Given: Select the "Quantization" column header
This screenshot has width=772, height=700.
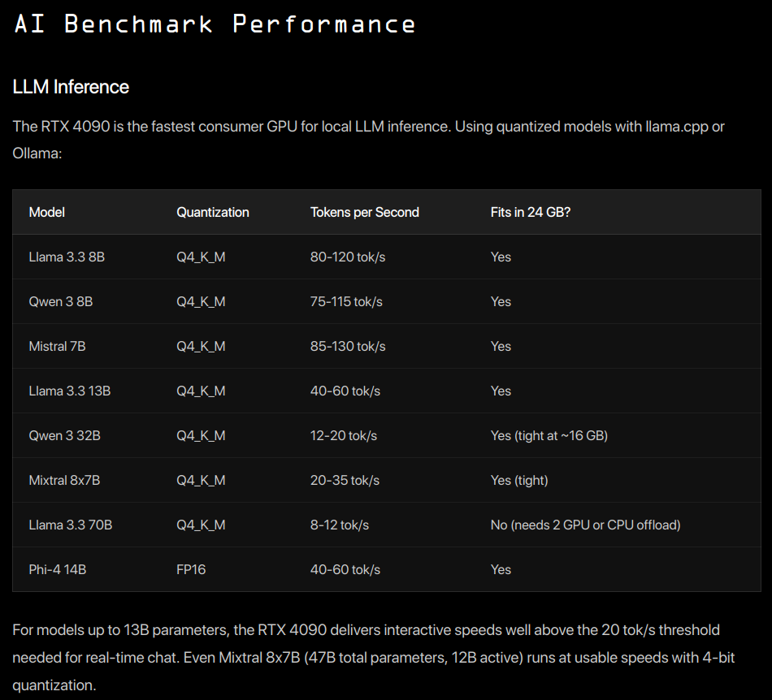Looking at the screenshot, I should [213, 212].
